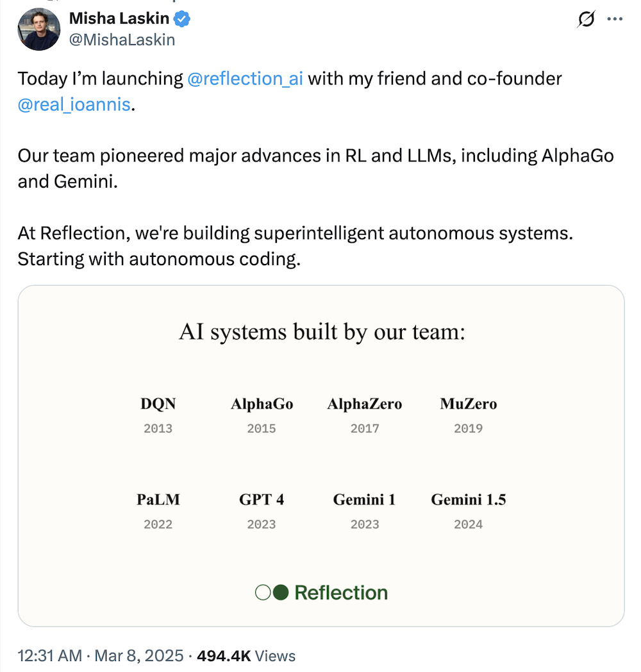Click the blue verified badge
The image size is (641, 672).
pyautogui.click(x=182, y=20)
